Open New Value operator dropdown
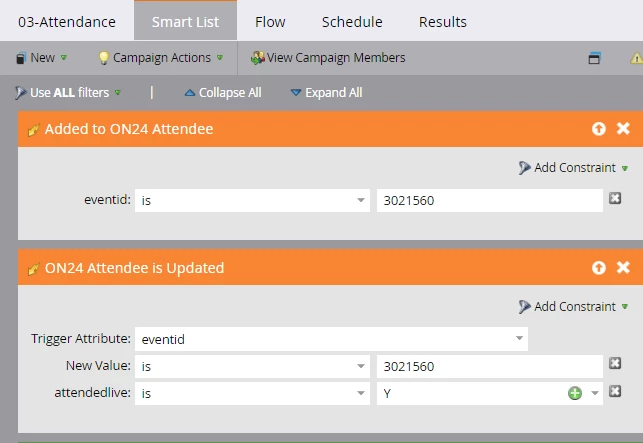 252,366
